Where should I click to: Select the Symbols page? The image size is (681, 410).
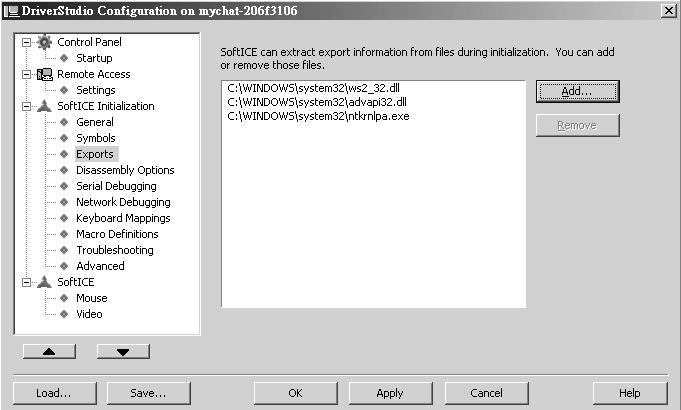click(x=96, y=138)
